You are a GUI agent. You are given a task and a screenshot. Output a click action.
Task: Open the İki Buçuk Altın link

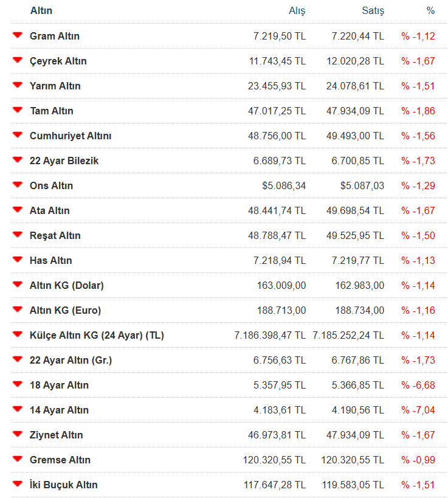pos(63,485)
